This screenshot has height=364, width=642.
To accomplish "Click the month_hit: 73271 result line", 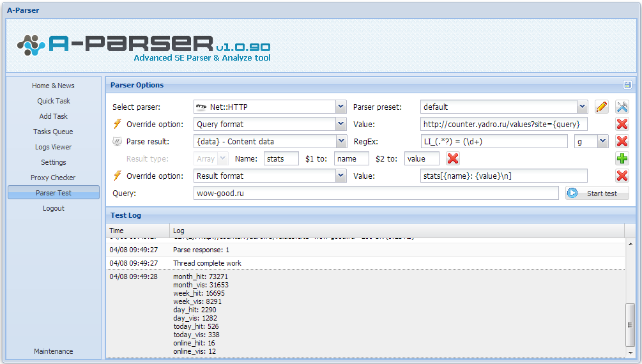I will coord(200,277).
